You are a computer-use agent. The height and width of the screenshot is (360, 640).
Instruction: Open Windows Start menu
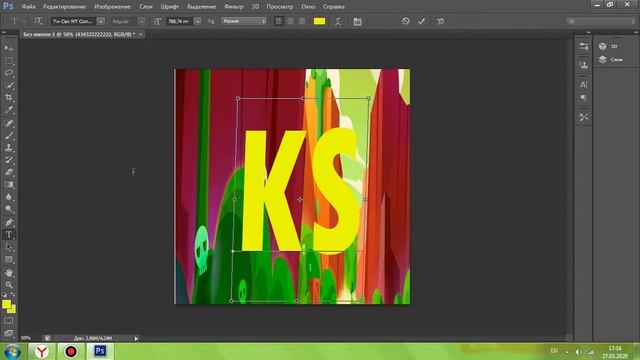(12, 351)
